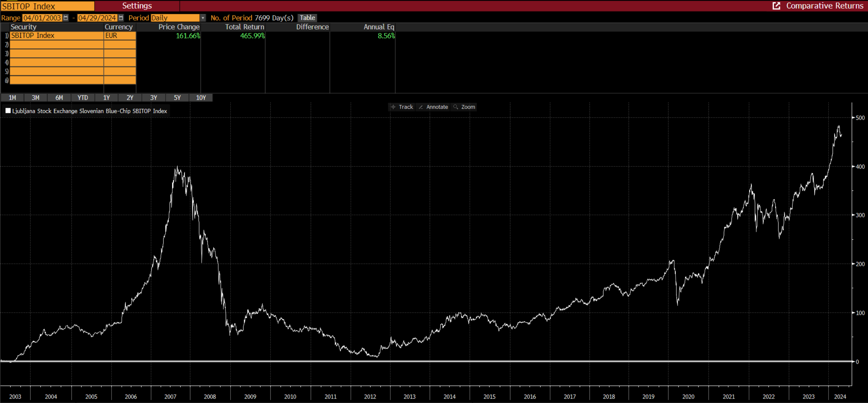Click the empty currency field in row 3

pos(120,53)
